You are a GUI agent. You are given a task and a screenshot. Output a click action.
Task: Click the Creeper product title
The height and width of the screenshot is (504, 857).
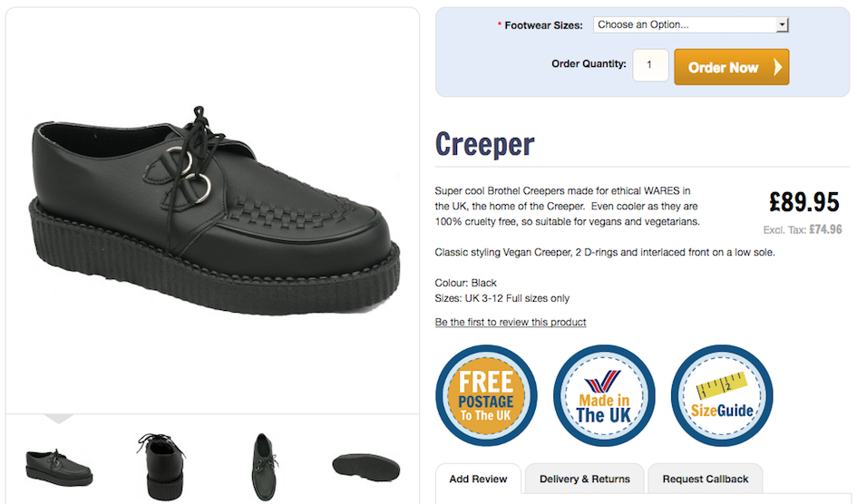(485, 145)
